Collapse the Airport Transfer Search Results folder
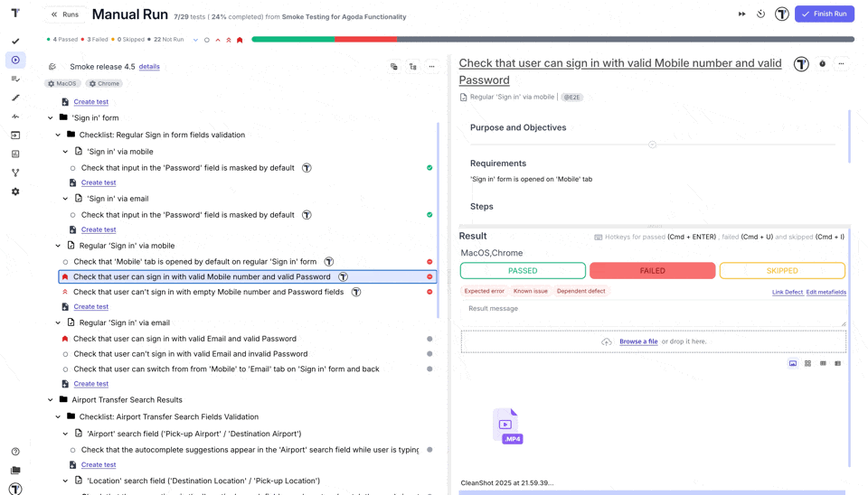Image resolution: width=868 pixels, height=495 pixels. (51, 400)
